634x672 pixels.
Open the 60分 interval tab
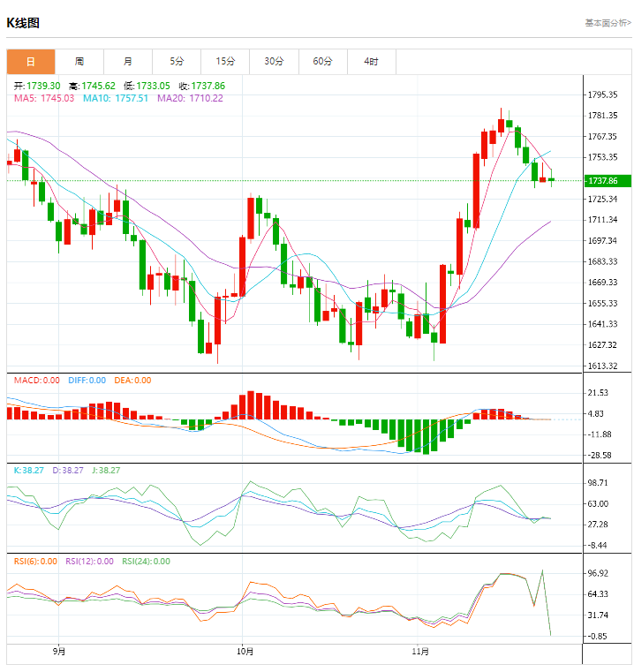[x=323, y=62]
